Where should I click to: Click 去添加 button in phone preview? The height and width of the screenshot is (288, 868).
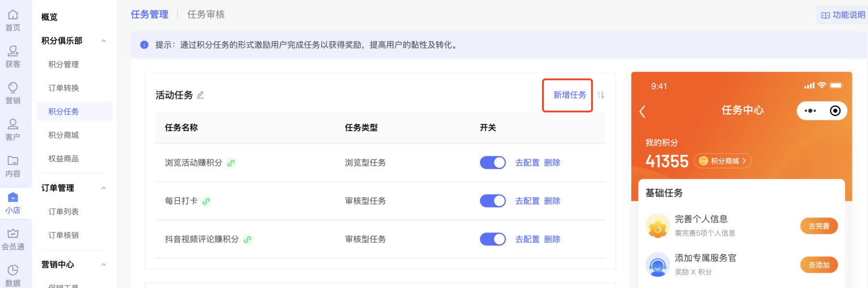coord(819,265)
